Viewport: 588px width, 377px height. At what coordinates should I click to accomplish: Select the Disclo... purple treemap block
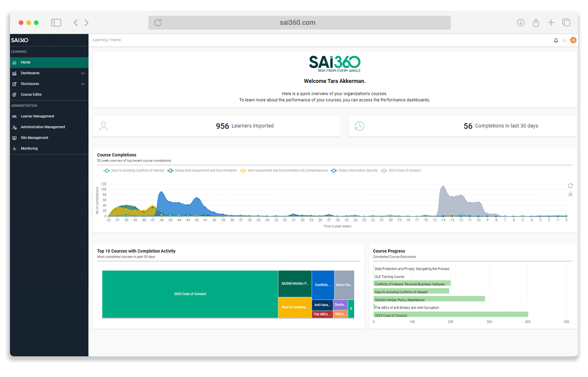pos(340,305)
